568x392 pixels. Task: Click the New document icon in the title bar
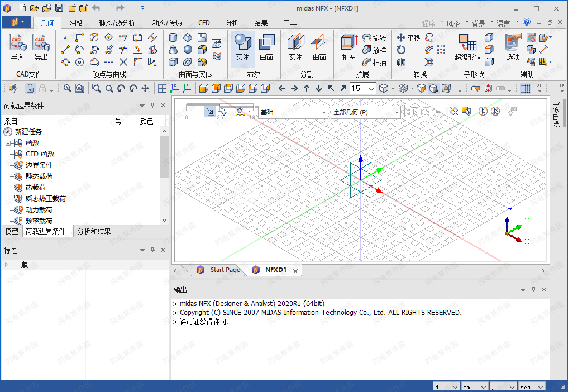(x=22, y=8)
